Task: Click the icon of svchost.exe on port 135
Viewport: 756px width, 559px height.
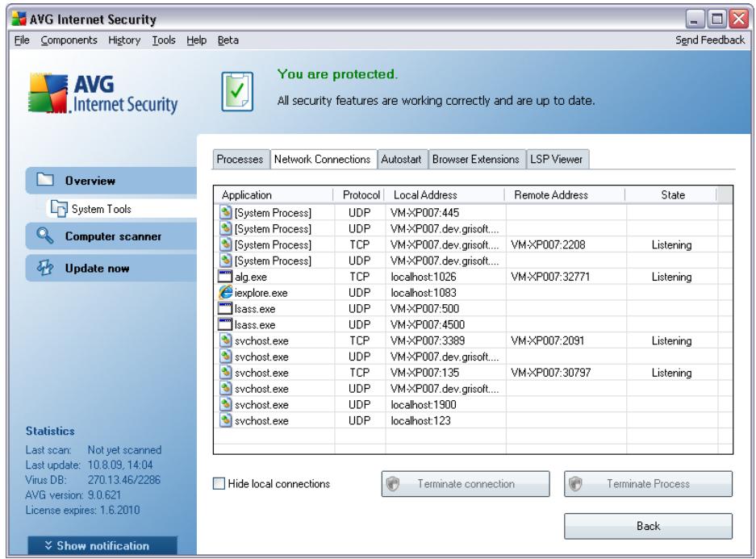Action: tap(225, 372)
